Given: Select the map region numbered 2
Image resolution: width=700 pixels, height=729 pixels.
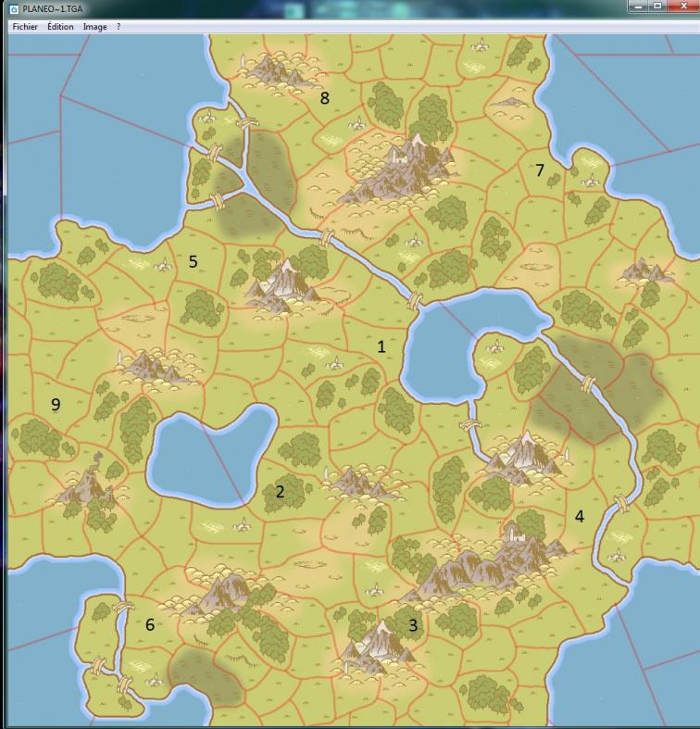Looking at the screenshot, I should 280,492.
